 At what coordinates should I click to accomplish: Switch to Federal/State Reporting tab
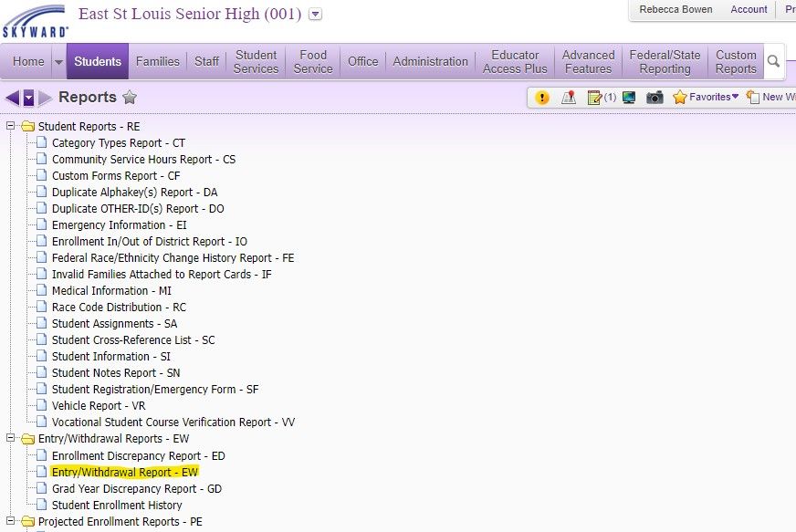point(665,62)
